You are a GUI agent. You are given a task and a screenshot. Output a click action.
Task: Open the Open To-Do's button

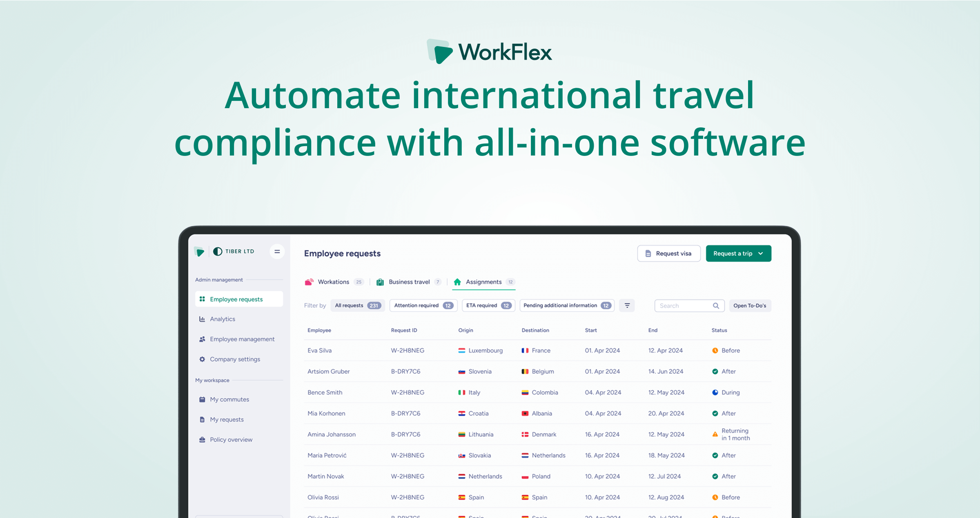[749, 306]
